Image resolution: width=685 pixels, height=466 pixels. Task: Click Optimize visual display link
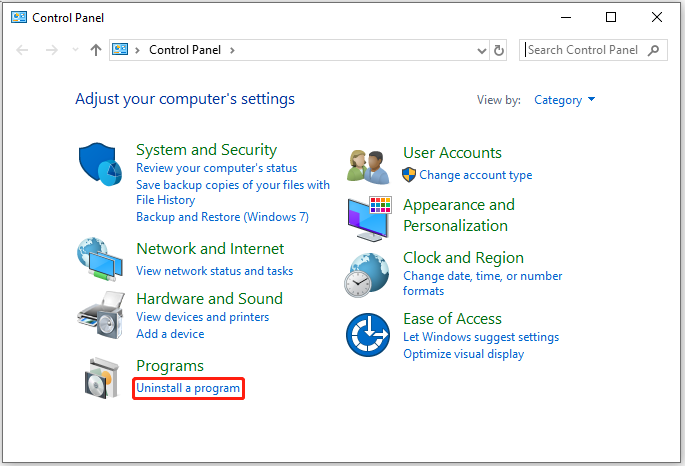coord(464,354)
